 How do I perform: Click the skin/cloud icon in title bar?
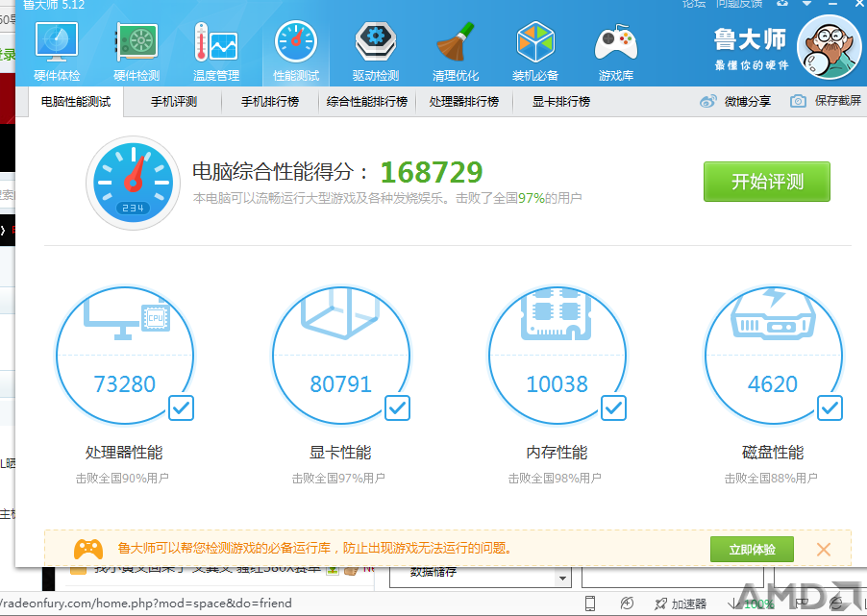782,3
